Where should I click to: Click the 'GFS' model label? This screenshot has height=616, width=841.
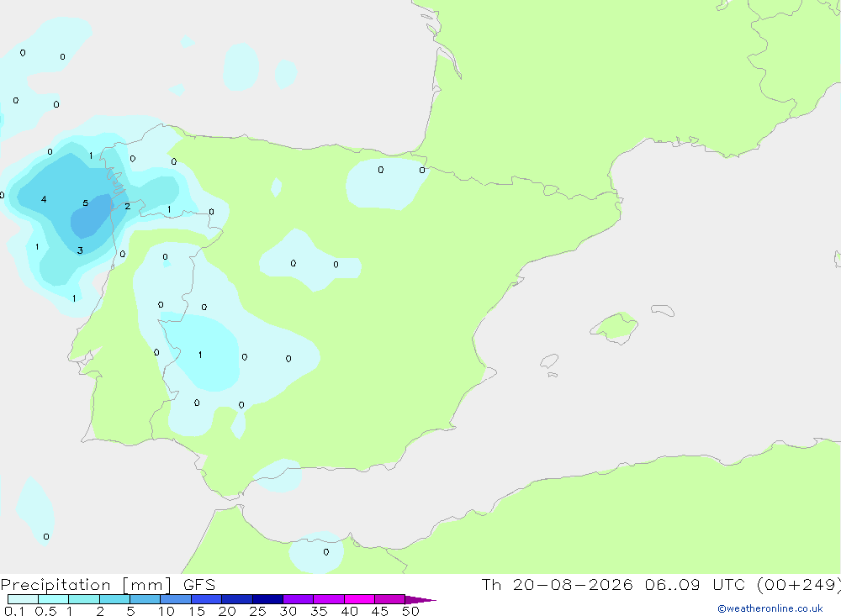point(199,585)
